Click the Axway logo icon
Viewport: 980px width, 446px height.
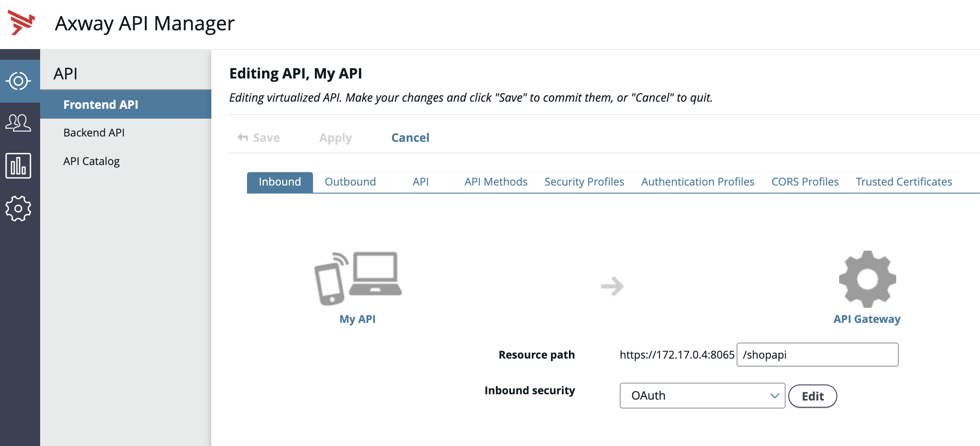pyautogui.click(x=21, y=23)
